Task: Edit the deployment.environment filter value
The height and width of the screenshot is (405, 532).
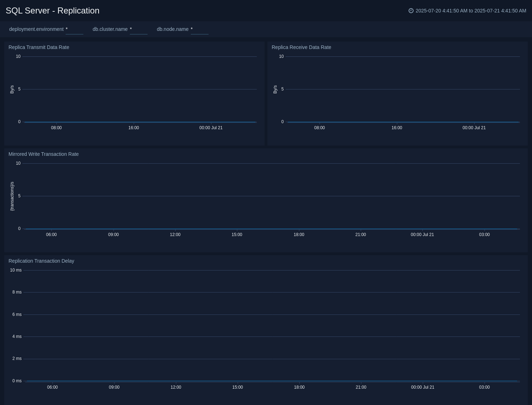Action: pyautogui.click(x=74, y=29)
